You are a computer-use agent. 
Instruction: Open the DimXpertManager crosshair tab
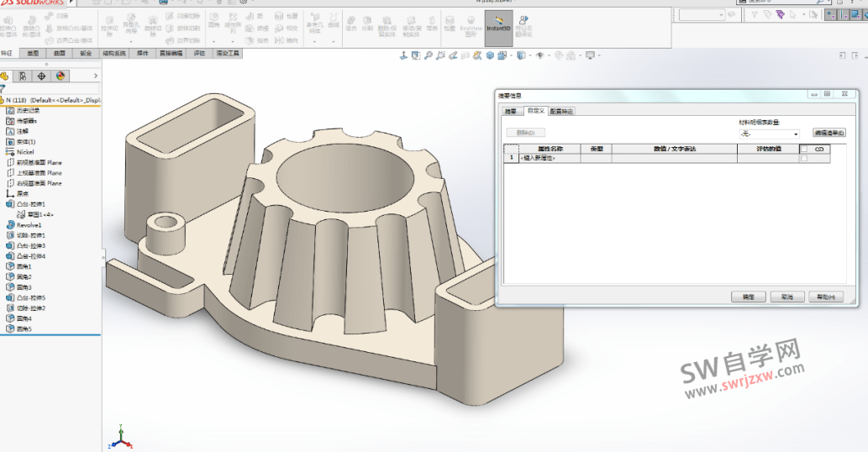click(x=42, y=76)
